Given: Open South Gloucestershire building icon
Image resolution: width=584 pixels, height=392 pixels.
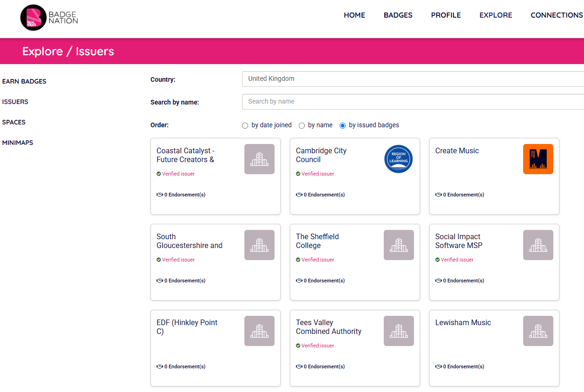Looking at the screenshot, I should tap(259, 245).
